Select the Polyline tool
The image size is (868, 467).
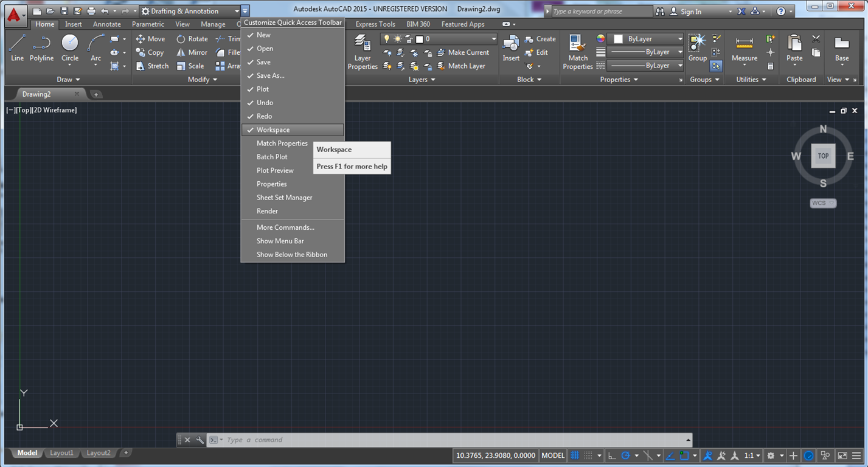(42, 48)
